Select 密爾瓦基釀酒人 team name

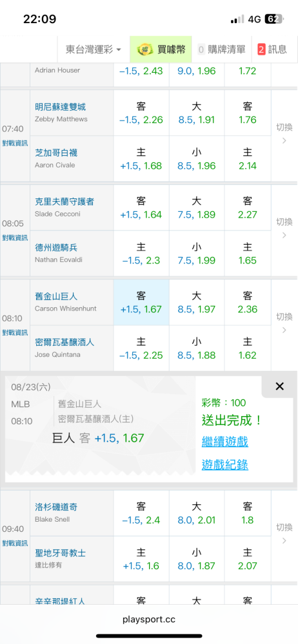(x=65, y=342)
